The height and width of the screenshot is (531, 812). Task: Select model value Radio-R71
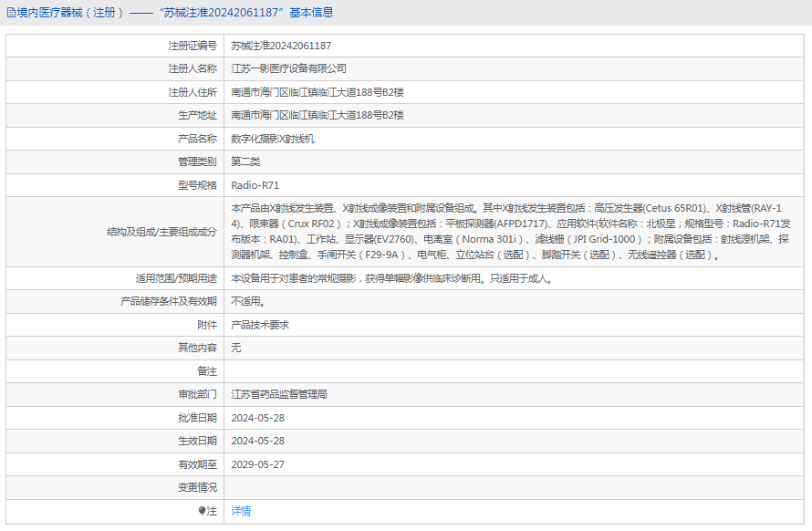pos(255,185)
